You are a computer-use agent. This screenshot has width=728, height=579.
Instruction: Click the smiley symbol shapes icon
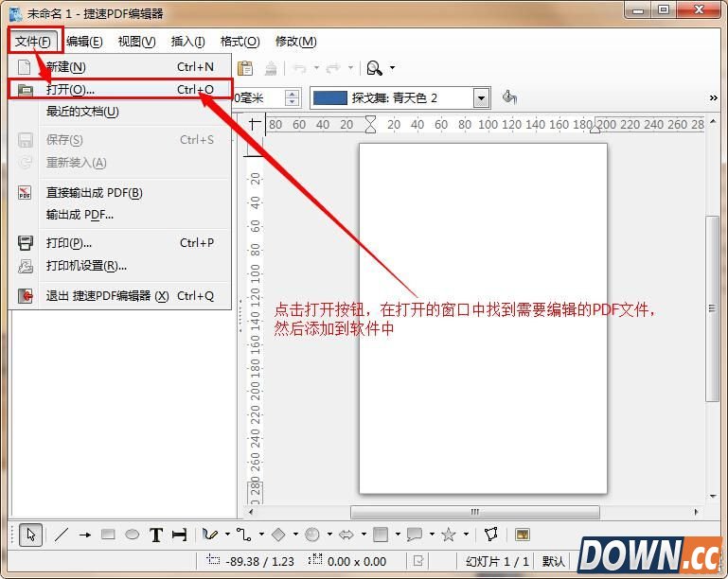312,535
